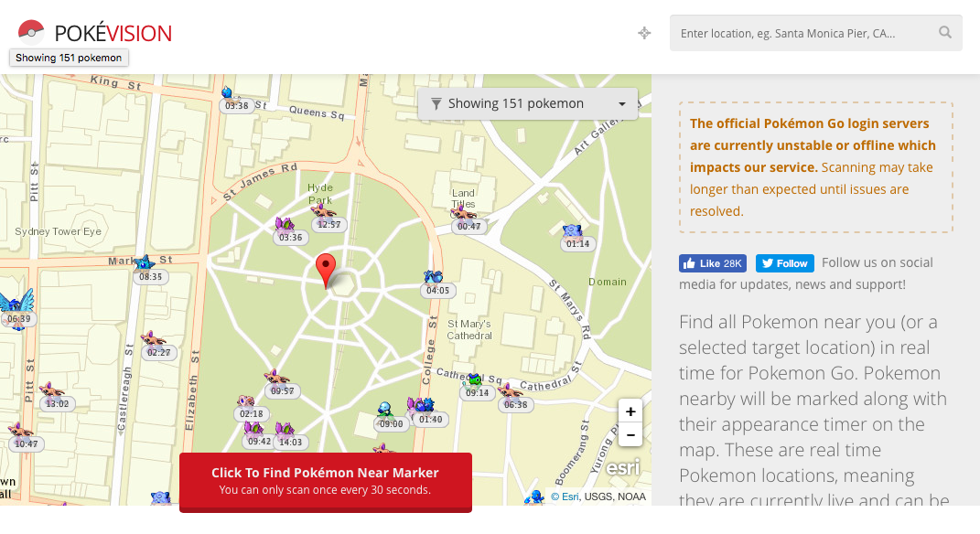
Task: Select the Pokémon with timer 00:47
Action: pyautogui.click(x=462, y=213)
